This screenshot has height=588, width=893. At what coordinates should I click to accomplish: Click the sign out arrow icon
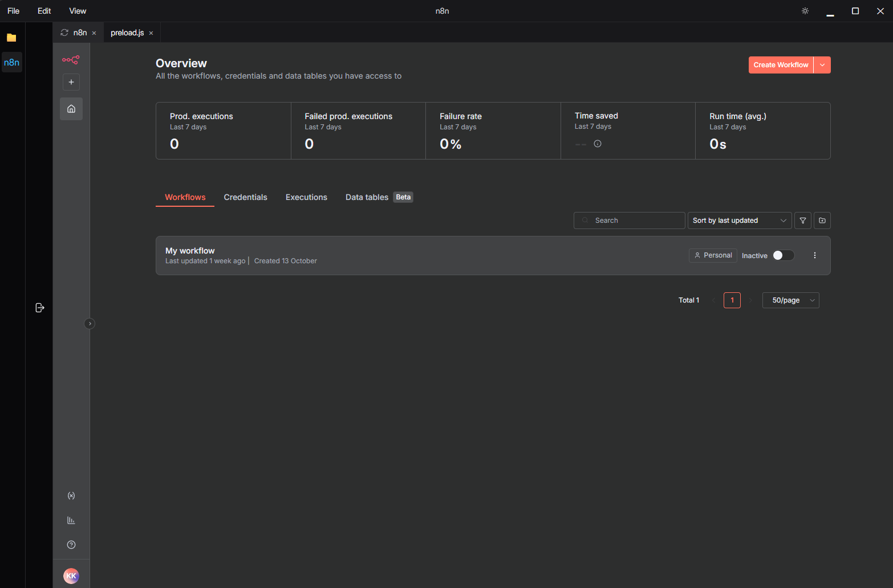coord(40,308)
